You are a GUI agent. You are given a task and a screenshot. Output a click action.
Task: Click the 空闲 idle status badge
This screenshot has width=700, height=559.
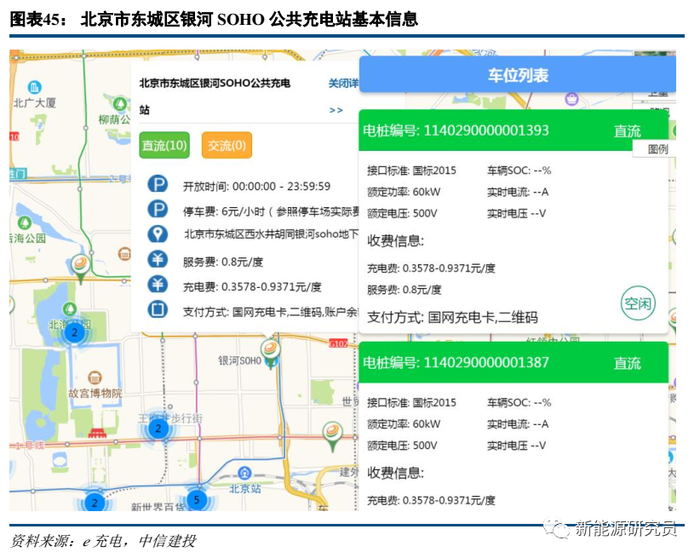[638, 303]
